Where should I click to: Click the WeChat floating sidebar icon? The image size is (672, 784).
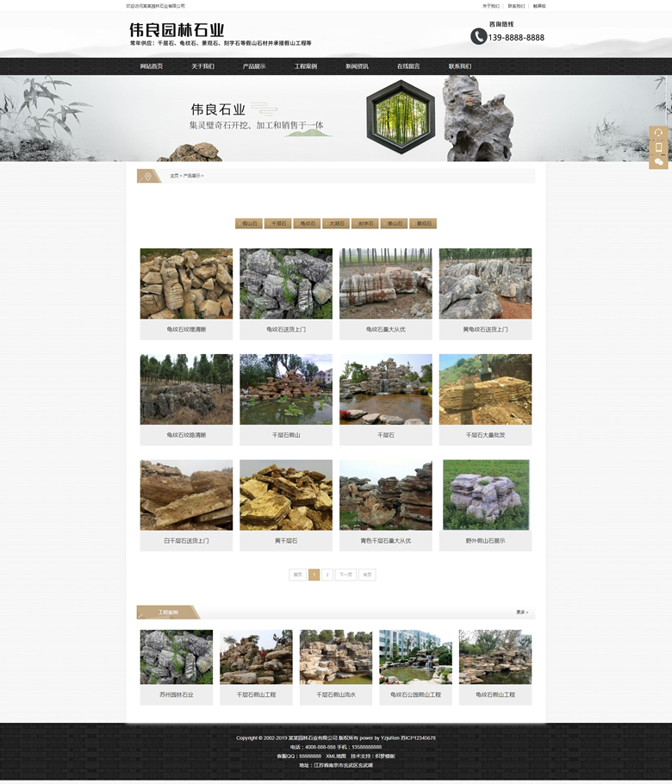pos(659,162)
